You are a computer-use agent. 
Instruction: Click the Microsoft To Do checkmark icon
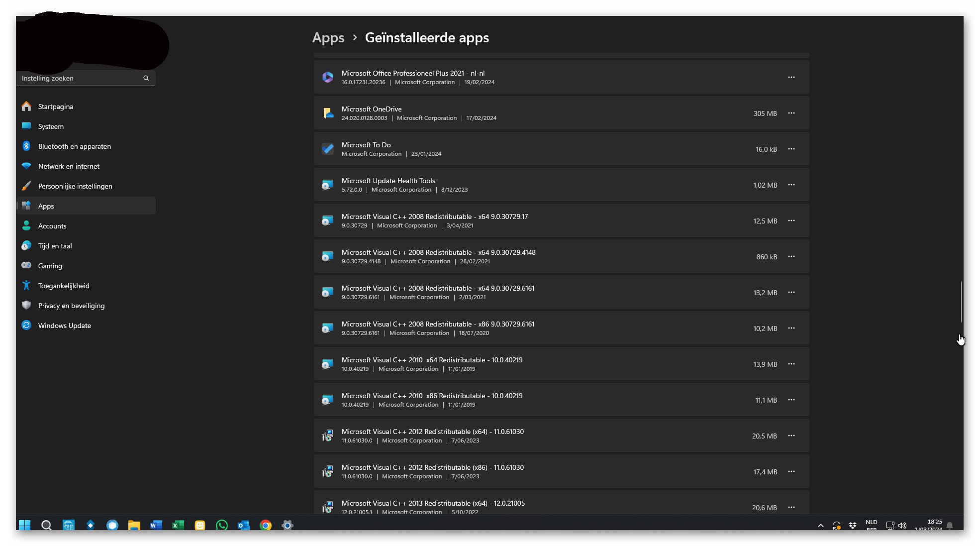click(327, 149)
